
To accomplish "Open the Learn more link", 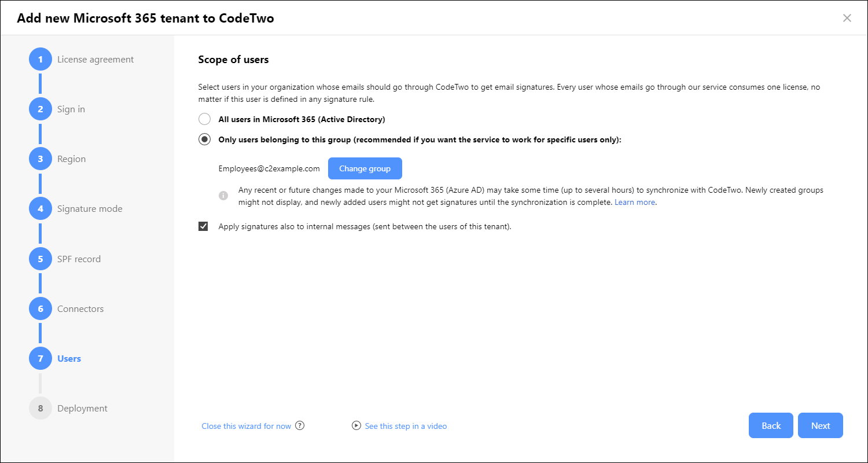I will coord(635,202).
